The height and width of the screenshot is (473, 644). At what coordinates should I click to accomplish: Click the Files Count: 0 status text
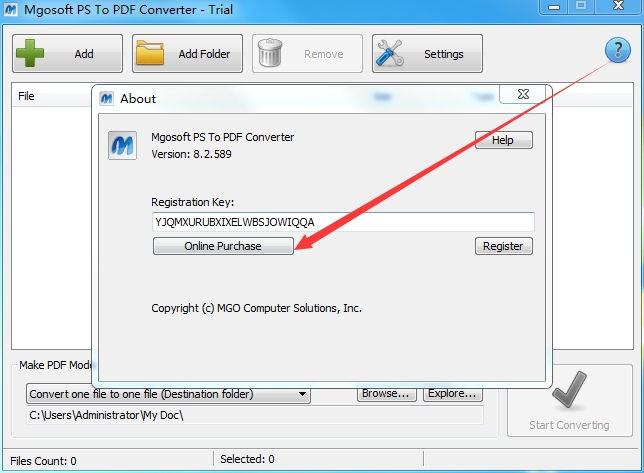[43, 461]
